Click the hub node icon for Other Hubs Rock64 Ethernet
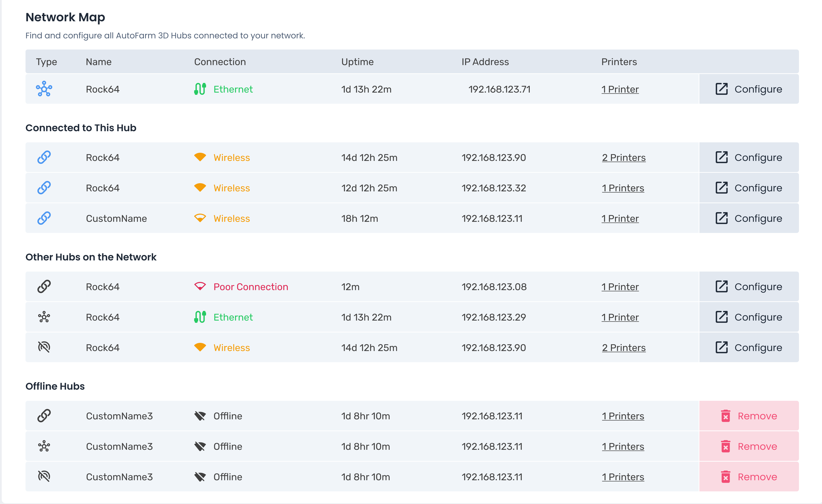Viewport: 822px width, 504px height. point(44,317)
